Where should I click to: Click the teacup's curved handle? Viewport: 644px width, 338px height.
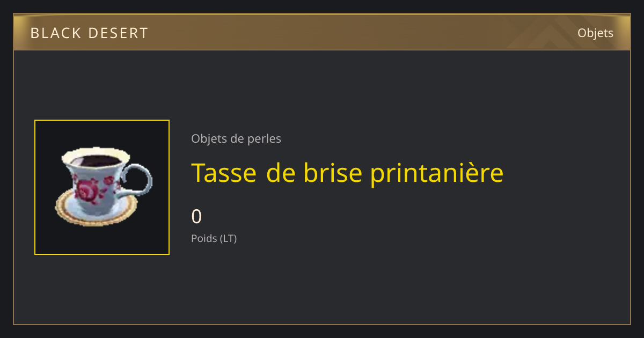click(138, 179)
